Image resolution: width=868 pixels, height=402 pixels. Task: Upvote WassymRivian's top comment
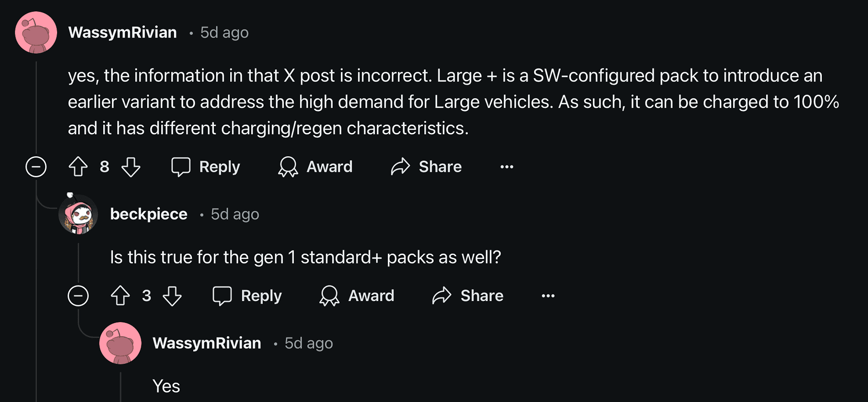click(x=78, y=167)
